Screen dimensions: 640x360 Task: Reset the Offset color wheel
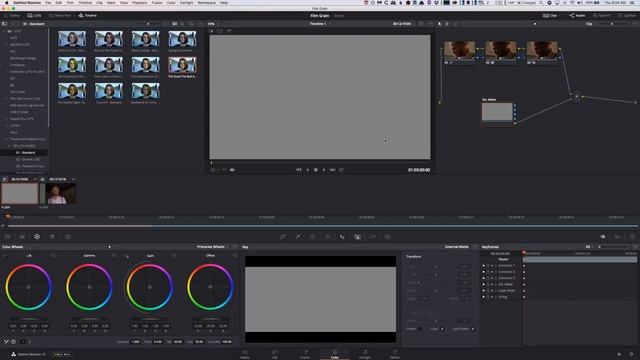coord(235,256)
